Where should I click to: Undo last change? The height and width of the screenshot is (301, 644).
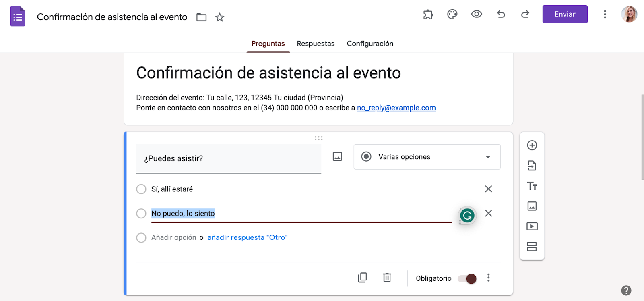tap(501, 15)
